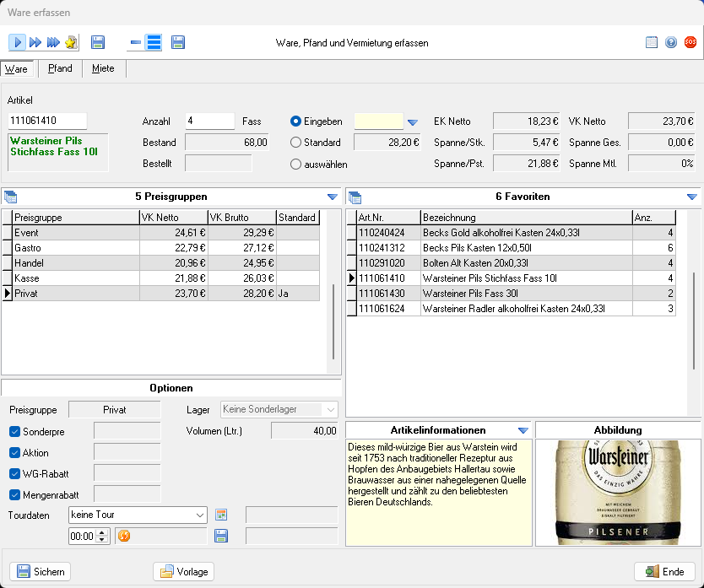Sort by the VK Brutto column header
This screenshot has width=704, height=588.
(x=241, y=218)
